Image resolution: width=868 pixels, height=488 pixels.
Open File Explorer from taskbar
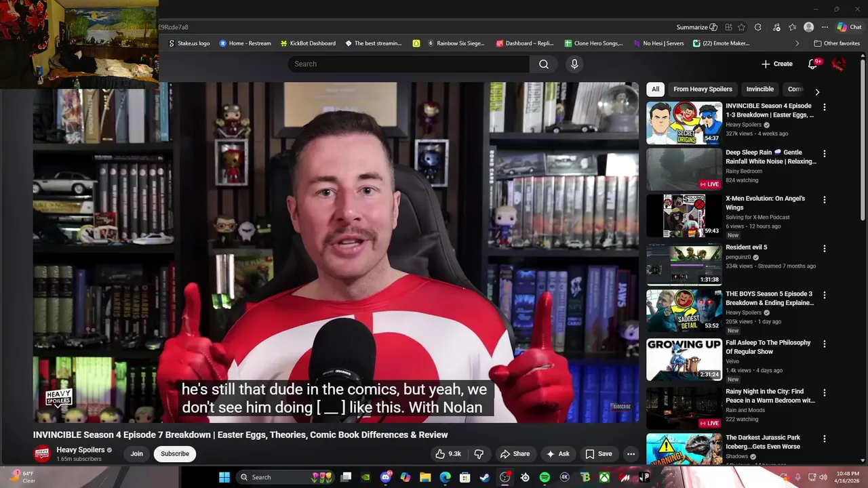coord(425,477)
